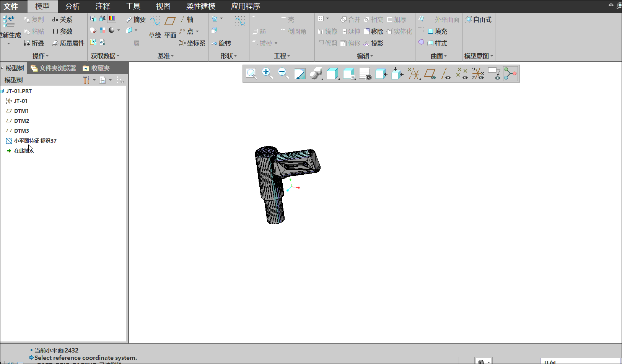Switch to the 工具 ribbon tab
The width and height of the screenshot is (622, 364).
click(133, 6)
